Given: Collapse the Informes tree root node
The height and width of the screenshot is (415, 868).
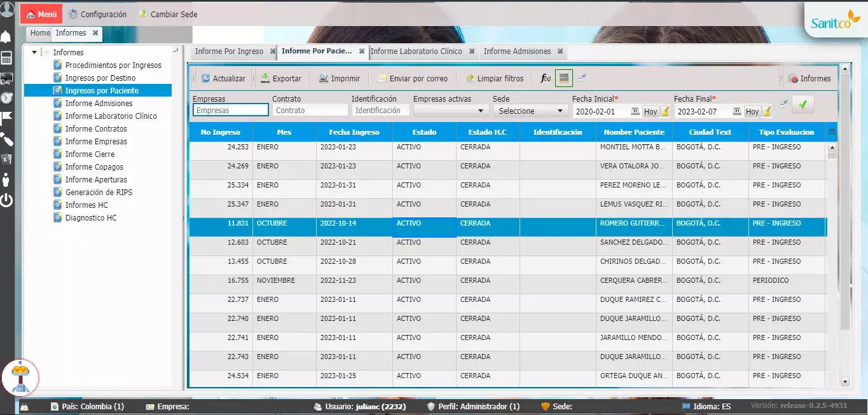Looking at the screenshot, I should [x=34, y=52].
